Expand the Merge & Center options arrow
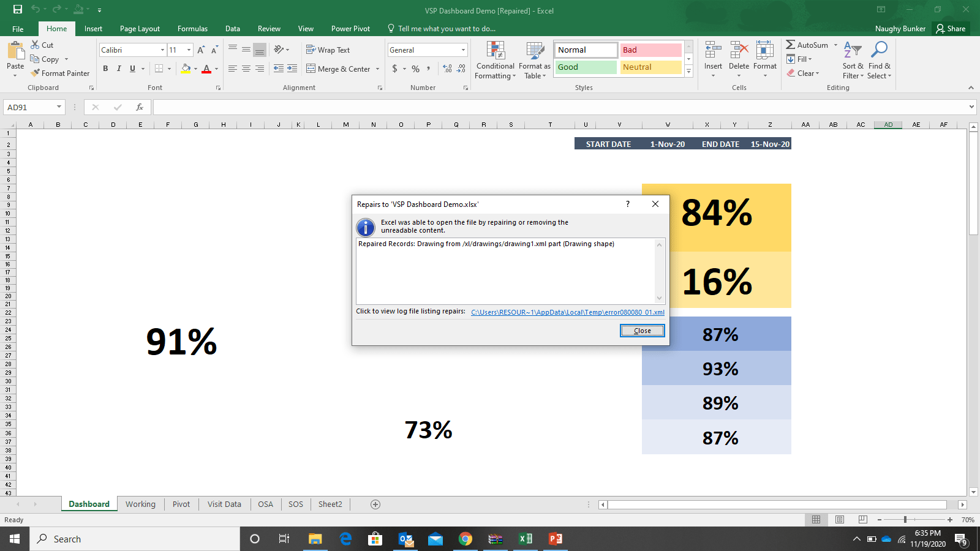This screenshot has height=551, width=980. click(377, 69)
